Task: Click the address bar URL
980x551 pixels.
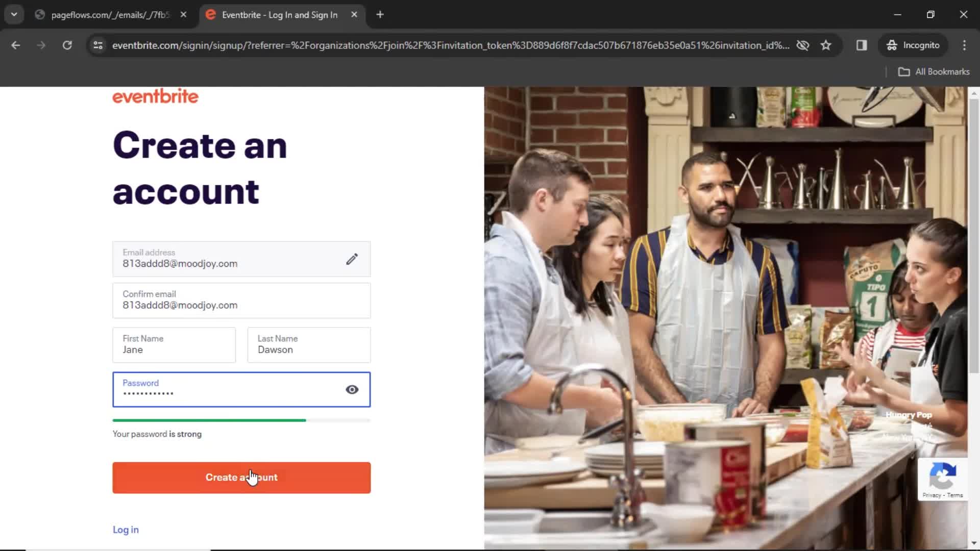Action: (451, 45)
